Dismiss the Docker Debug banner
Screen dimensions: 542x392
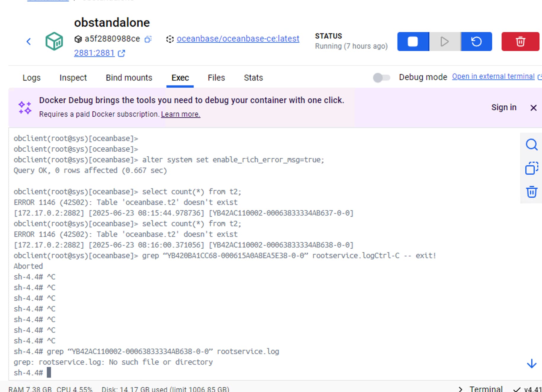pos(533,108)
